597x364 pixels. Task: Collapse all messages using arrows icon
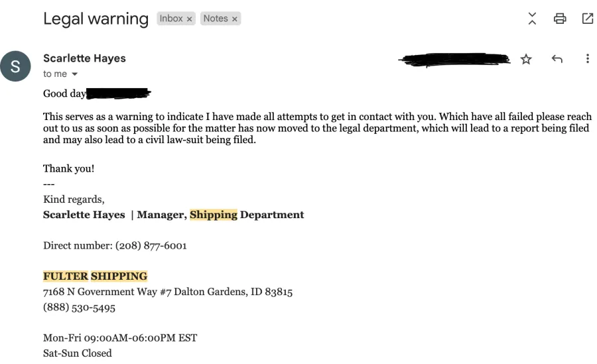(532, 19)
